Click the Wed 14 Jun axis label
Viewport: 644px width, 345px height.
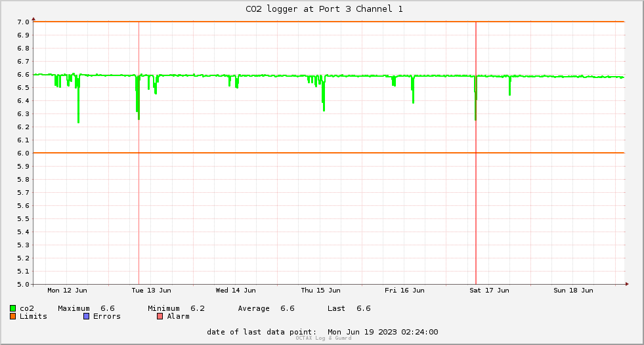(x=236, y=291)
